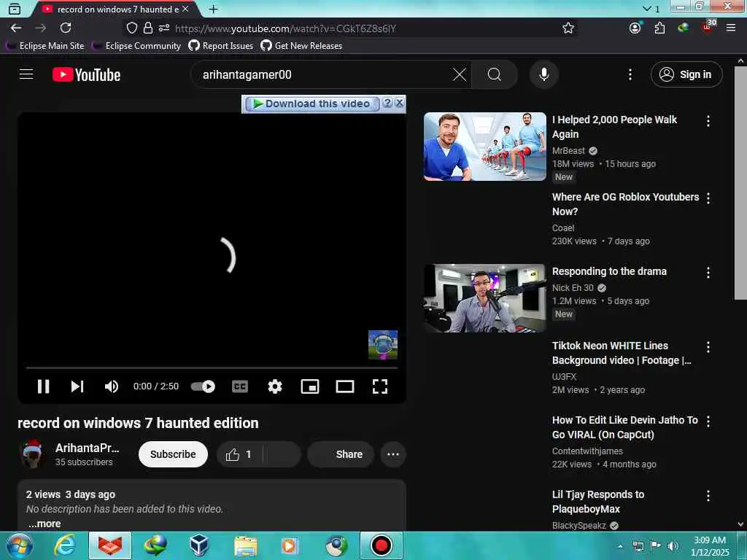747x560 pixels.
Task: Open options for Tiktok Neon WHITE Lines
Action: [708, 347]
